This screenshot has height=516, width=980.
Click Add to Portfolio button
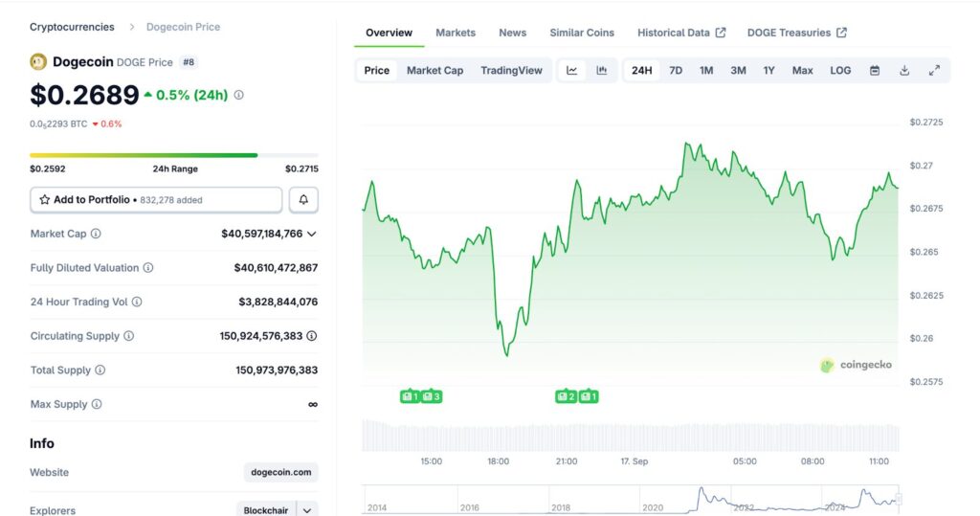156,200
